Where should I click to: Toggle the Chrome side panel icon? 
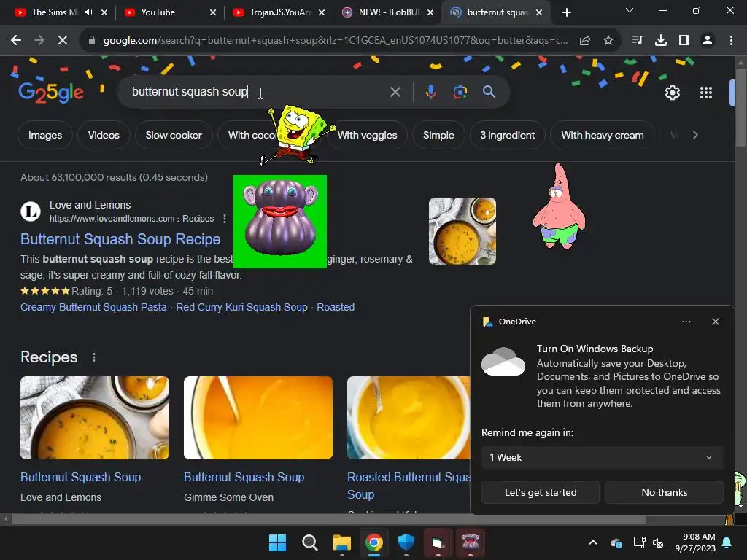point(684,41)
